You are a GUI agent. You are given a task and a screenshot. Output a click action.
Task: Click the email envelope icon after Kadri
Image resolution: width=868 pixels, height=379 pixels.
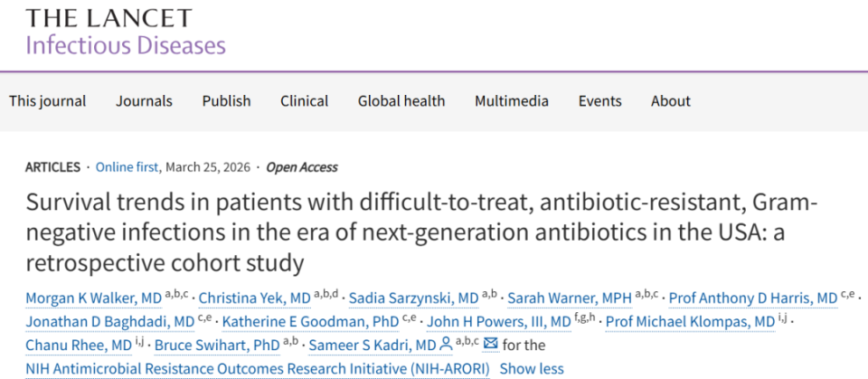coord(491,345)
